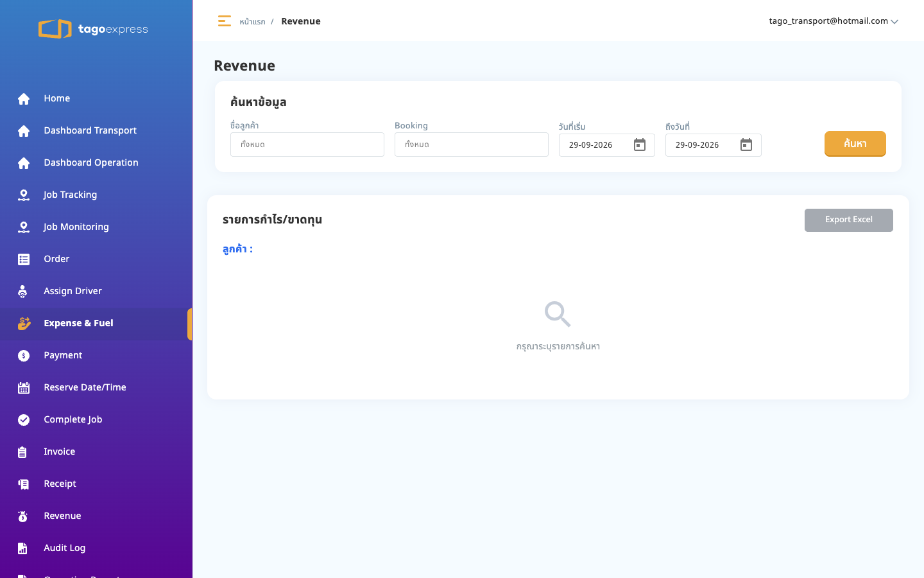Image resolution: width=924 pixels, height=578 pixels.
Task: Toggle the hamburger sidebar menu icon
Action: (224, 21)
